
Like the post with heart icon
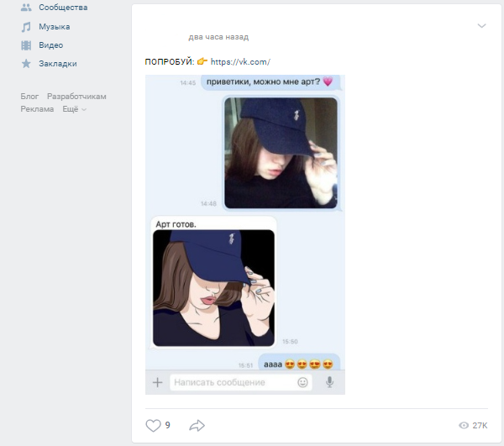(x=153, y=426)
